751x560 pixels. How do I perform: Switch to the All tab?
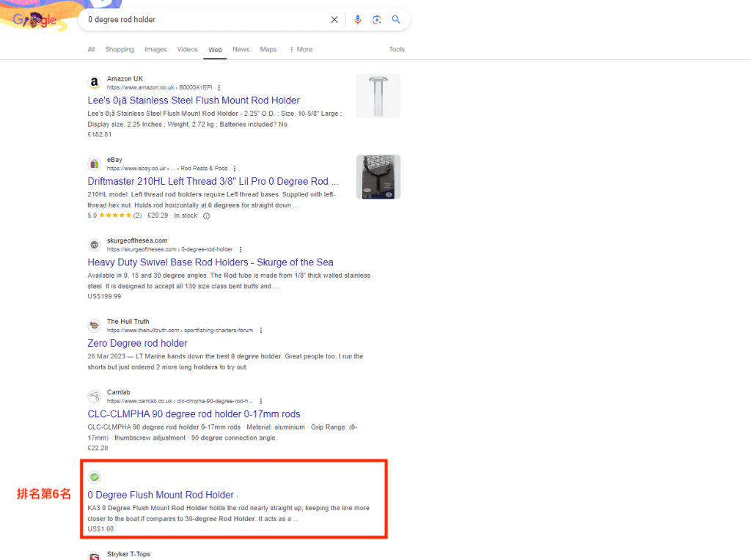pos(91,49)
